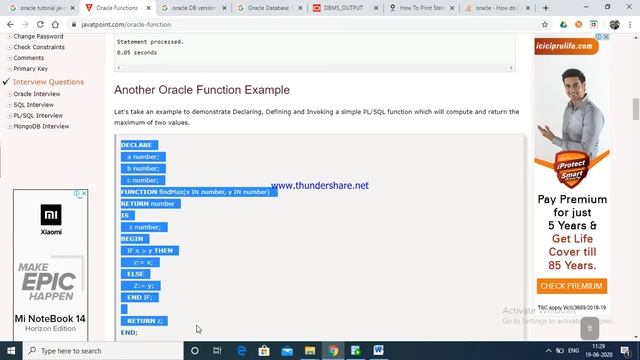Open the Change Password sidebar link
Image resolution: width=640 pixels, height=360 pixels.
click(x=38, y=36)
